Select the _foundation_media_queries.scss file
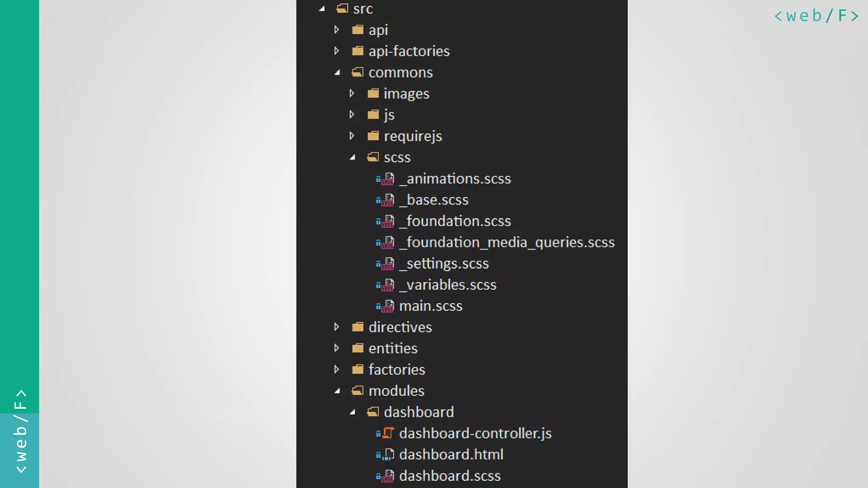 point(506,242)
